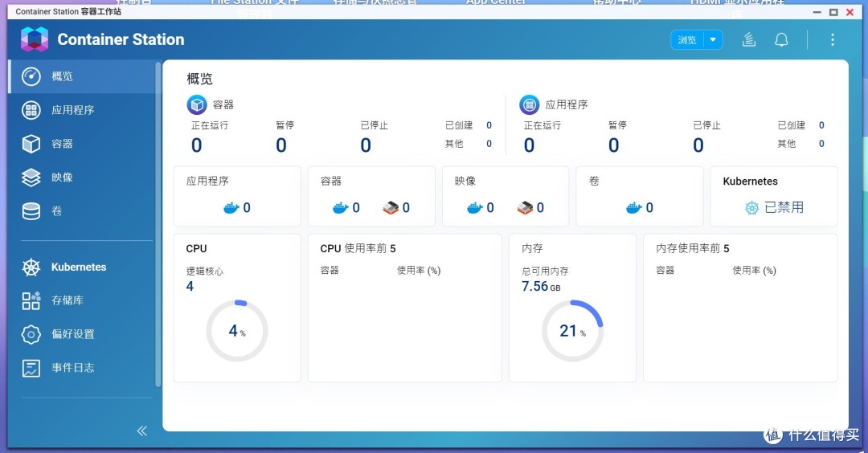Click the preferences gear icon
The image size is (868, 453).
tap(31, 334)
